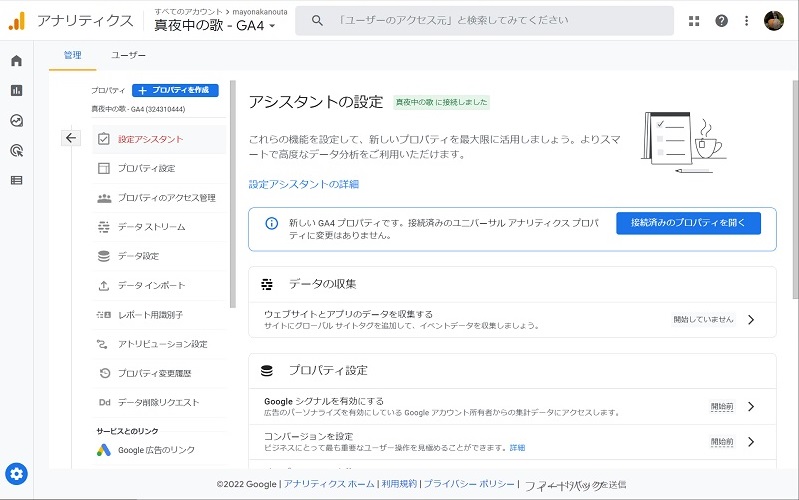Click the main page vertical scrollbar
Screen dimensions: 799x500
point(795,190)
